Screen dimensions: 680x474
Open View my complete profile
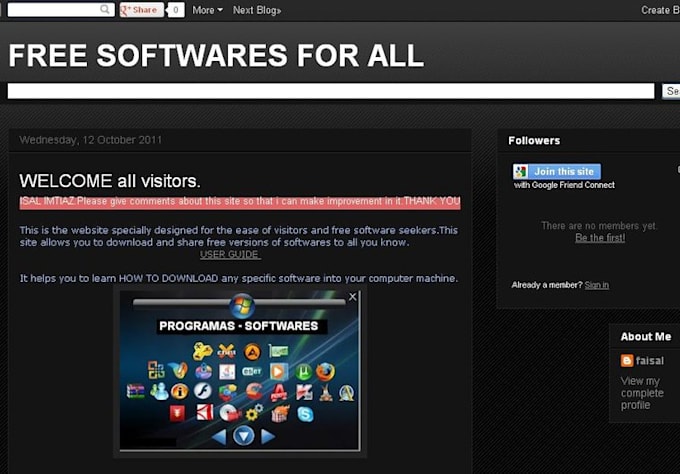(x=642, y=393)
